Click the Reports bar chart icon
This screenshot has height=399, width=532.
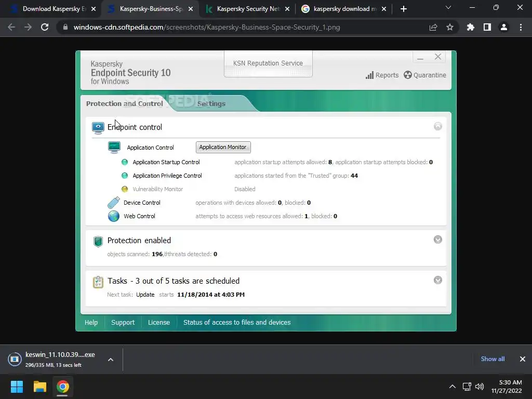pos(369,75)
